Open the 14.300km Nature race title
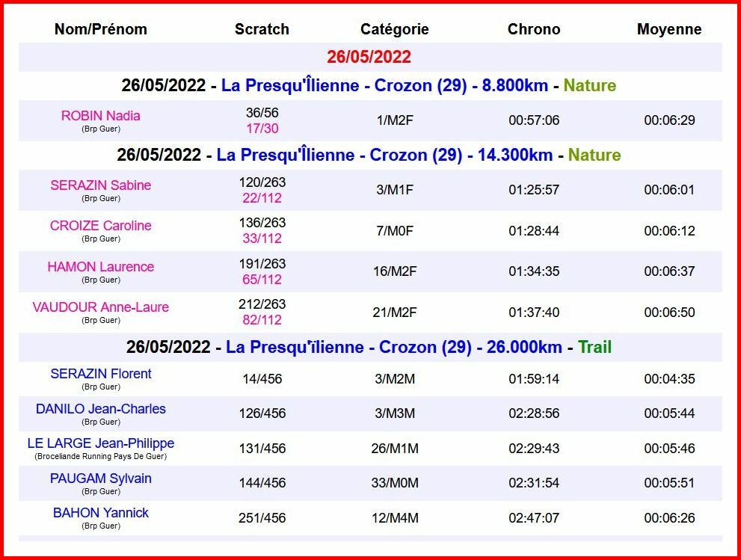741x560 pixels. (x=386, y=155)
